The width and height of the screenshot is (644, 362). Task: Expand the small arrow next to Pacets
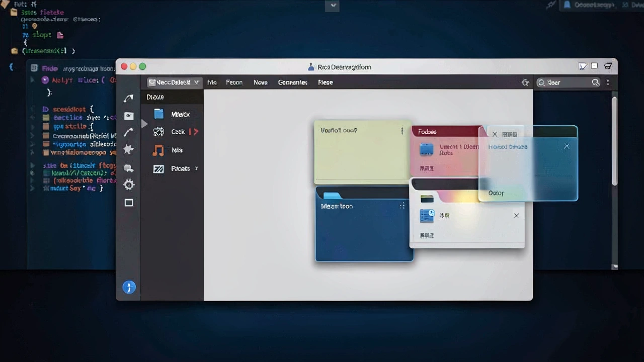[196, 168]
